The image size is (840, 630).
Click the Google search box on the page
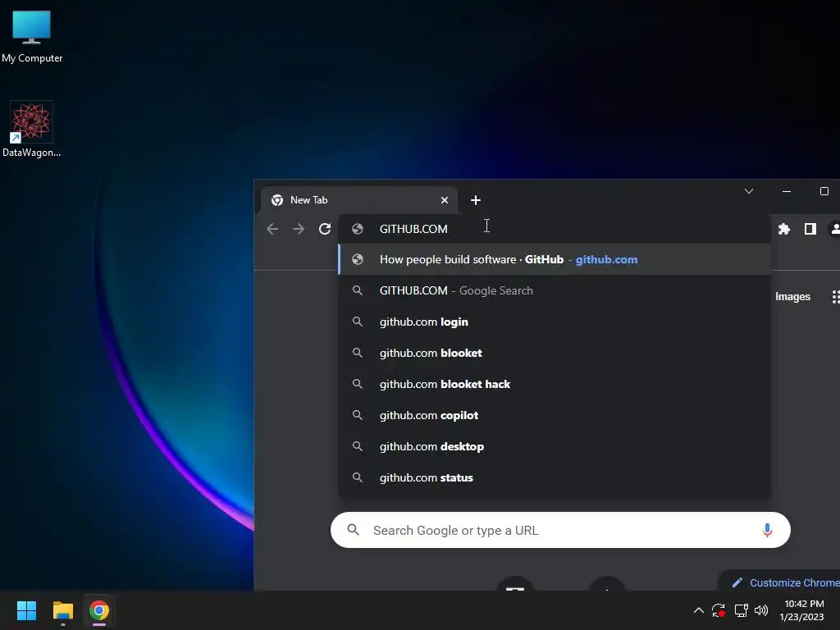point(560,530)
